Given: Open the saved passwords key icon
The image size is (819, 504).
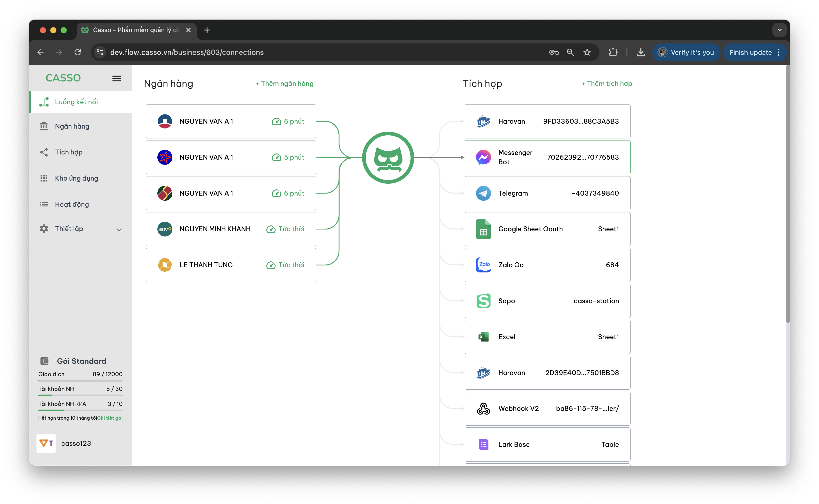Looking at the screenshot, I should point(554,52).
